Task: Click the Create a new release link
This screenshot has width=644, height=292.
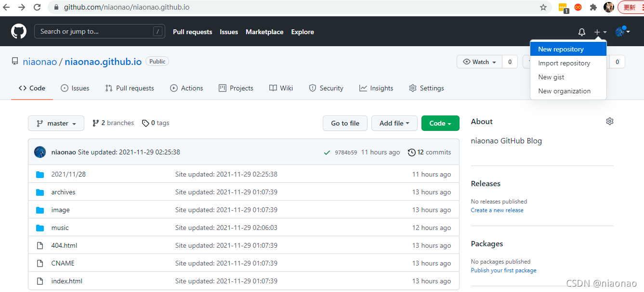Action: click(497, 210)
